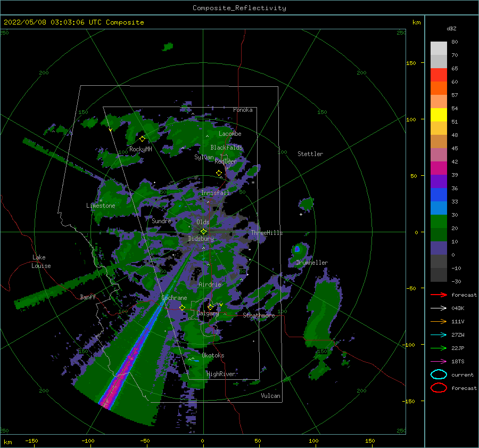The width and height of the screenshot is (479, 448).
Task: Click the white plus marker west of Stettler
Action: tap(301, 214)
